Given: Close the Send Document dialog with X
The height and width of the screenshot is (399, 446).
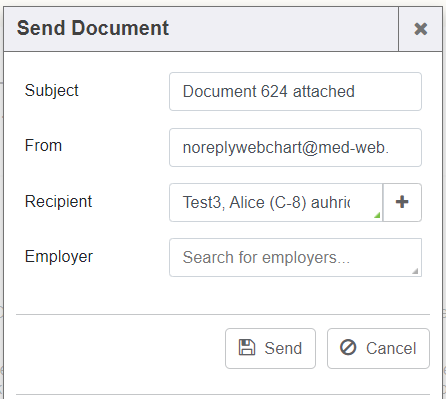Looking at the screenshot, I should click(x=420, y=29).
